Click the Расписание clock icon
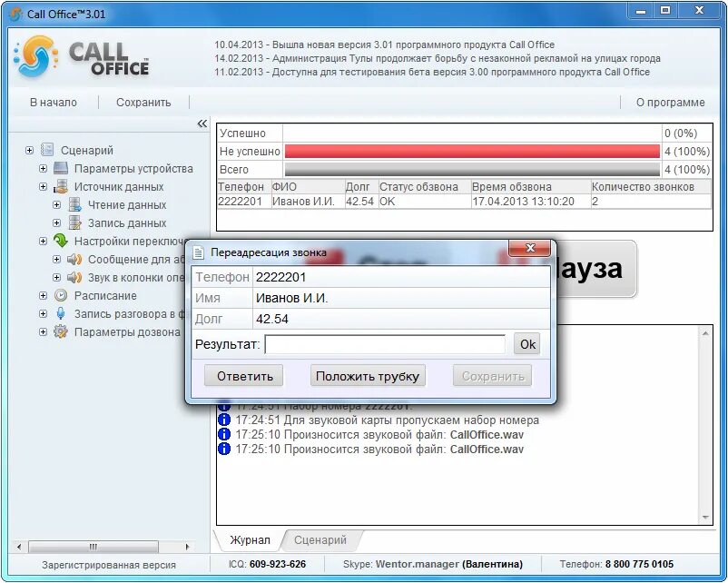The width and height of the screenshot is (728, 583). (61, 295)
